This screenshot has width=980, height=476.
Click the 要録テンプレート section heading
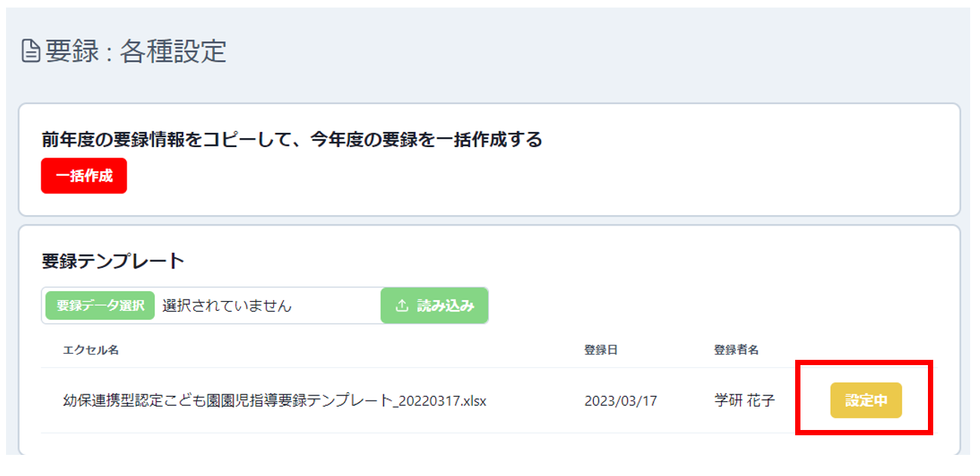click(113, 261)
